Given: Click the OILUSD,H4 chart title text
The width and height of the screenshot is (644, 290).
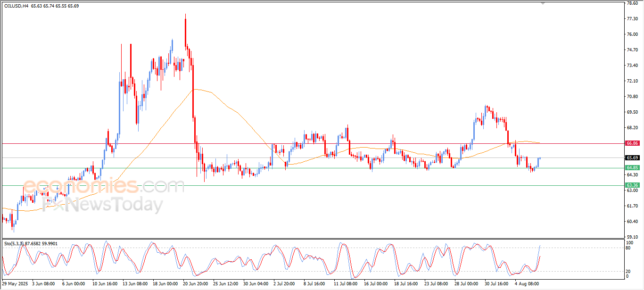Looking at the screenshot, I should click(x=16, y=6).
